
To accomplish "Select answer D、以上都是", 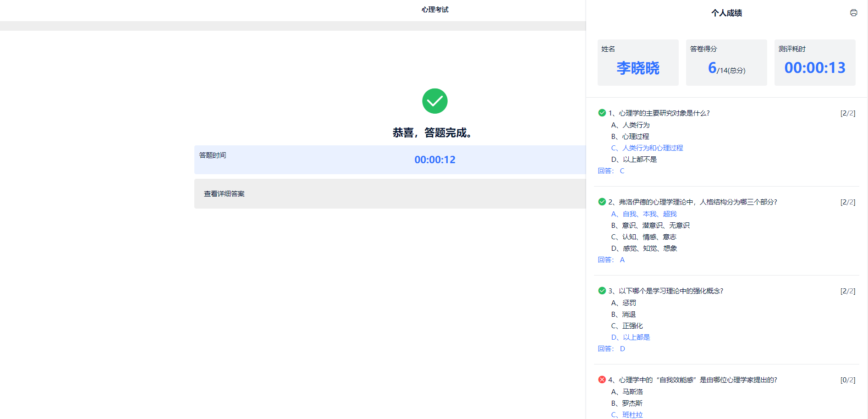I will pyautogui.click(x=631, y=337).
